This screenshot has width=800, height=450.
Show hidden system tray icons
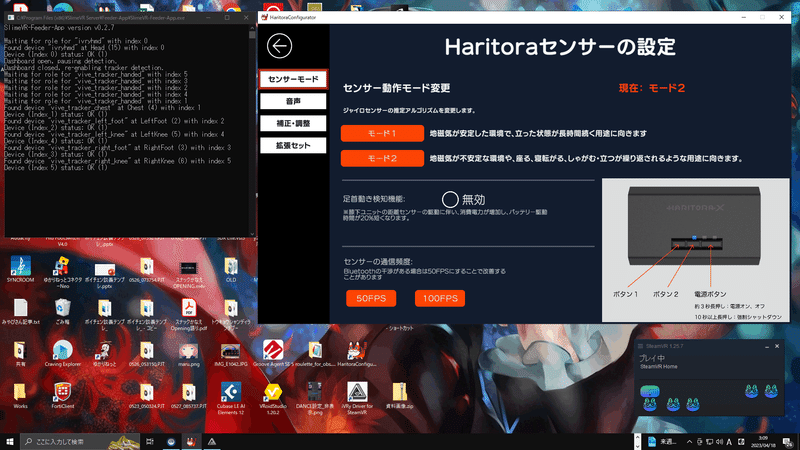pos(689,442)
